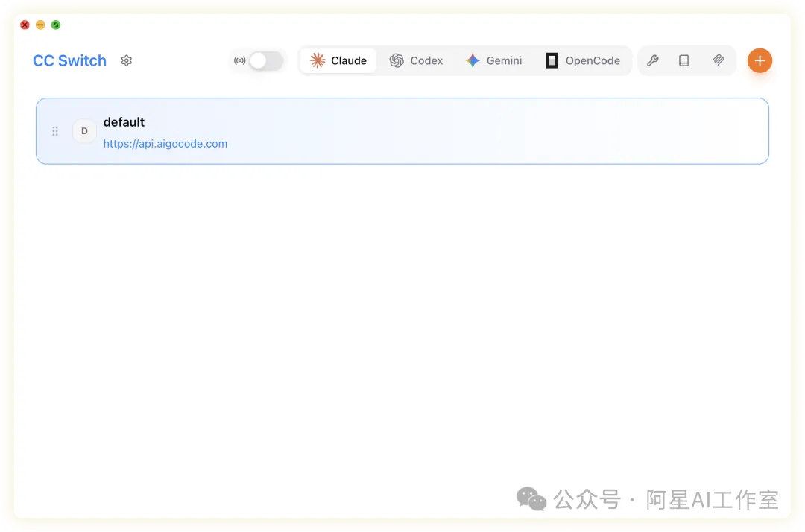The image size is (805, 532).
Task: Click the wrench tools icon
Action: pyautogui.click(x=652, y=61)
